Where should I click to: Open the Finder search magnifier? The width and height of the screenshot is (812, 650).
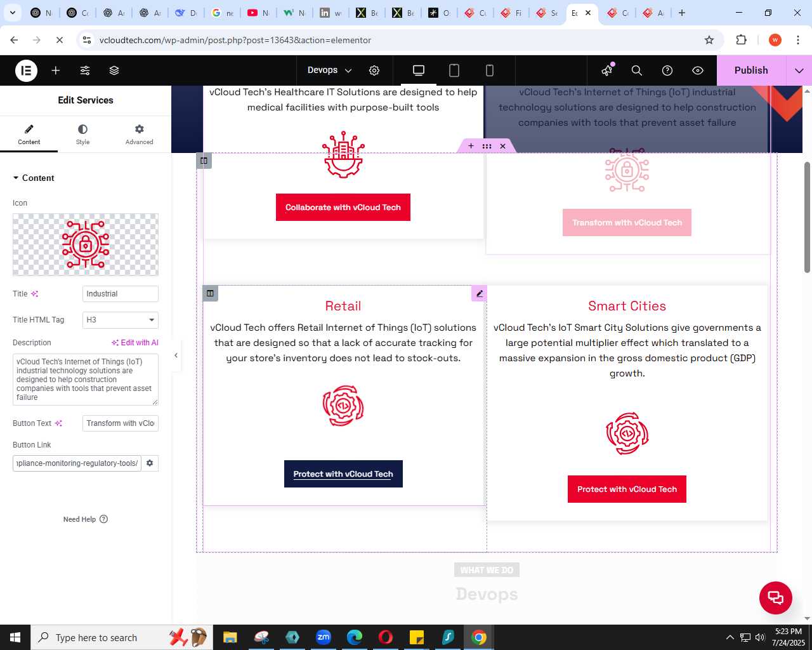637,70
